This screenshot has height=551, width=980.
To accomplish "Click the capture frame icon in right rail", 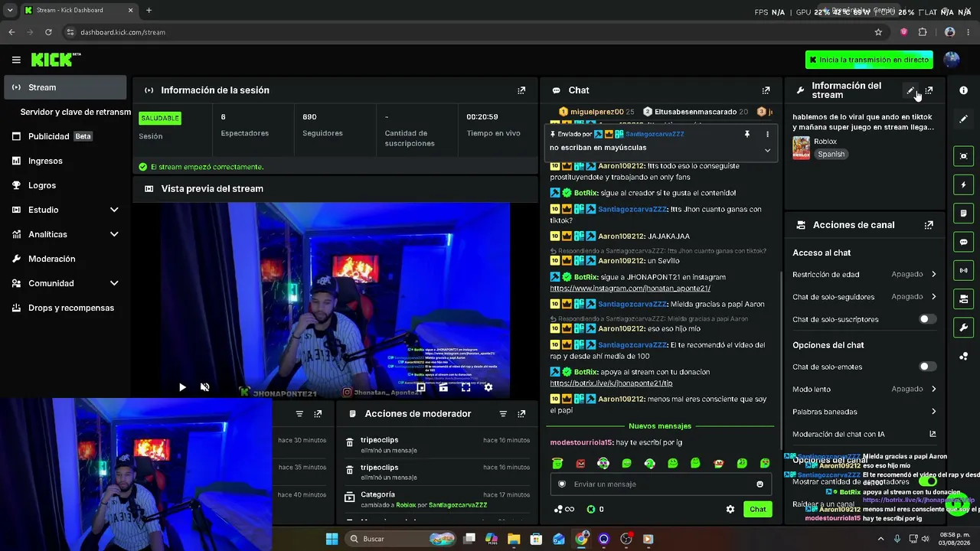I will pyautogui.click(x=963, y=156).
